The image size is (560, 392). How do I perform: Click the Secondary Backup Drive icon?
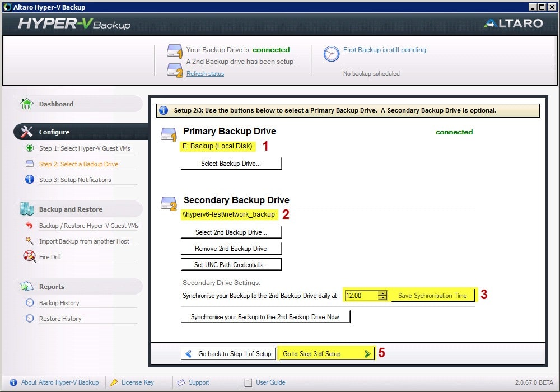coord(169,203)
